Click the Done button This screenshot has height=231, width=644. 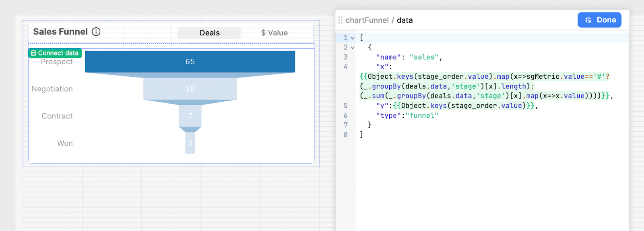tap(599, 20)
